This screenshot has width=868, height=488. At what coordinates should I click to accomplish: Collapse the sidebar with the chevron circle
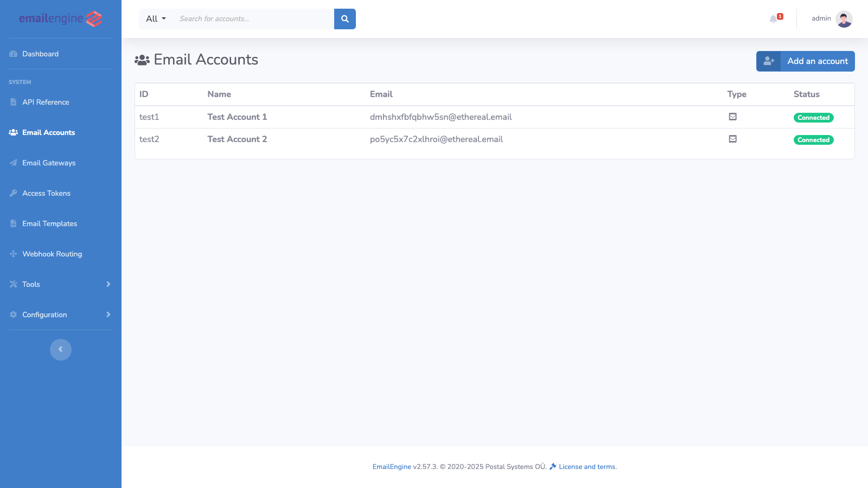pyautogui.click(x=60, y=349)
